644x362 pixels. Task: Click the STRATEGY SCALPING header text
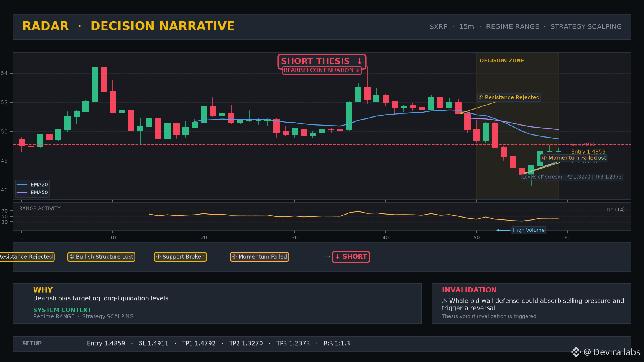pos(586,27)
